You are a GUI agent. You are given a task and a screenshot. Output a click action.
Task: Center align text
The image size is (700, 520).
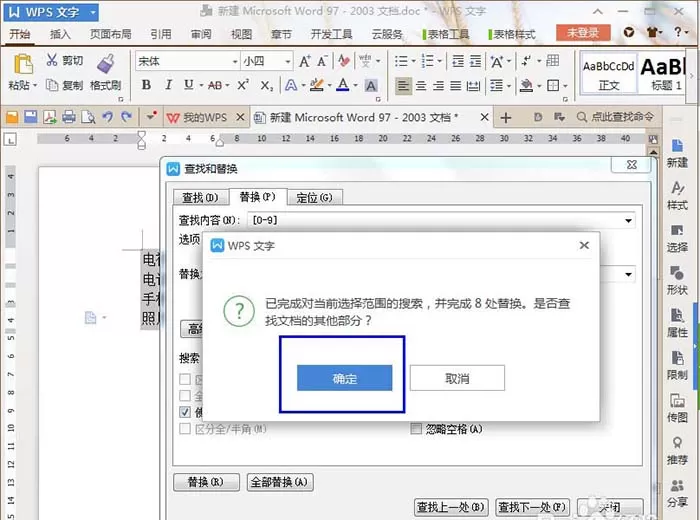pyautogui.click(x=421, y=85)
